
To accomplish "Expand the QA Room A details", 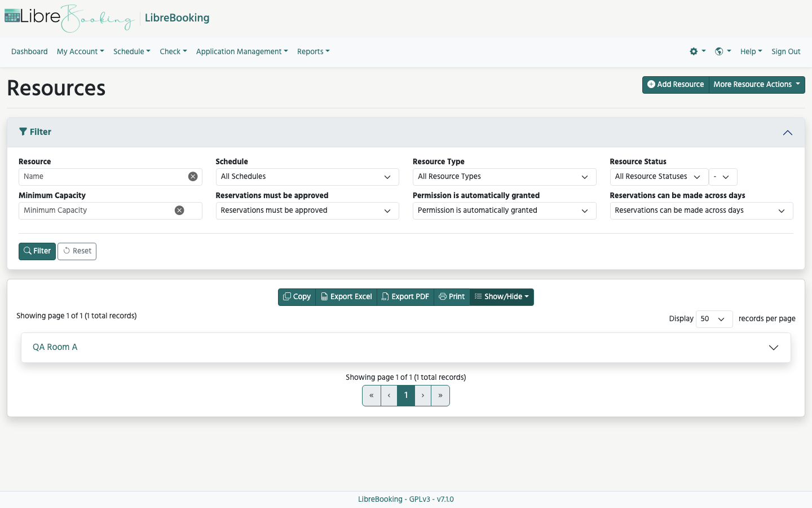I will click(x=774, y=348).
